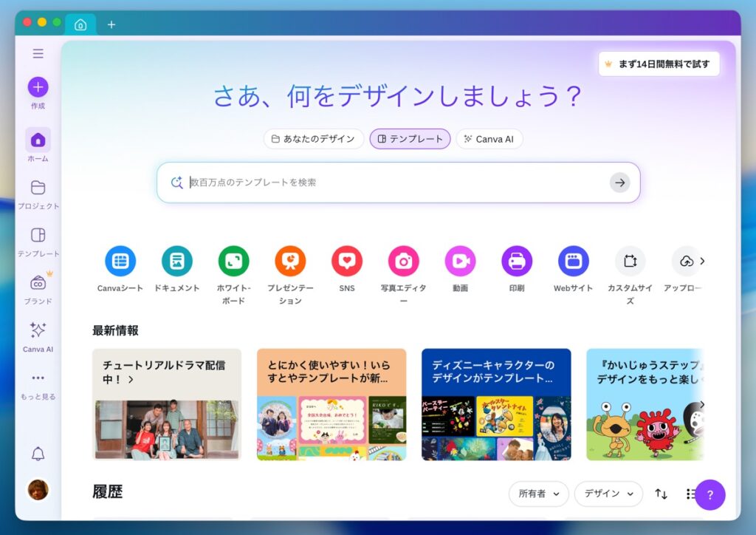The width and height of the screenshot is (756, 535).
Task: Open the notifications bell in sidebar
Action: tap(38, 454)
